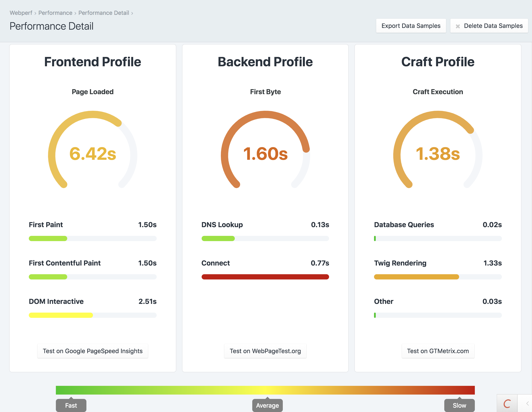Screen dimensions: 532x412
Task: Click the Craft Execution 1.38s gauge
Action: coord(438,153)
